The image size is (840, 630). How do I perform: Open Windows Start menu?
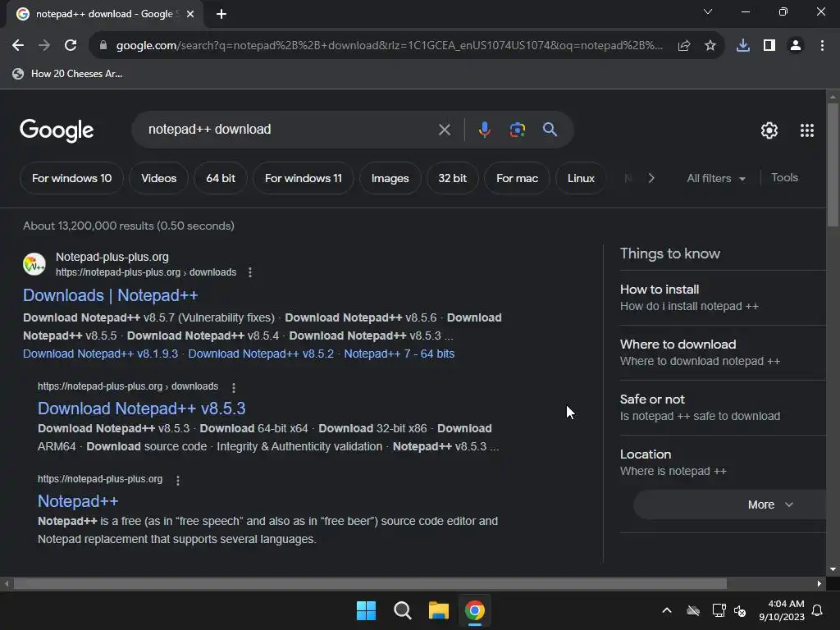point(367,610)
